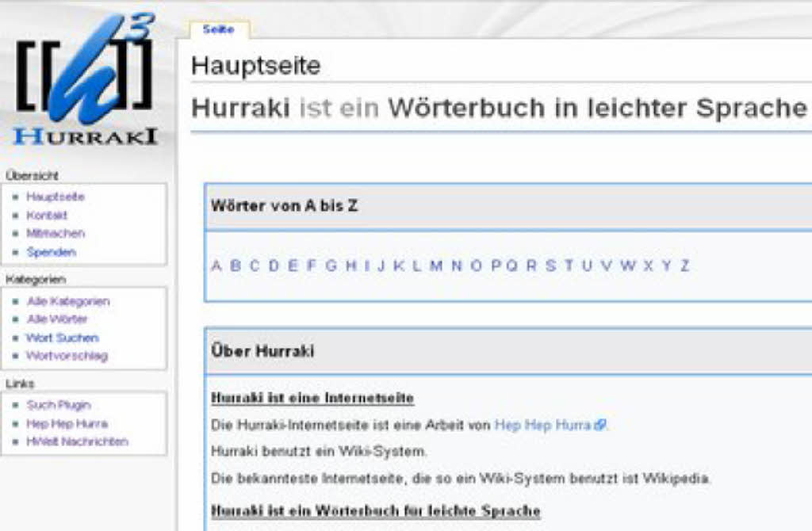Jump to words starting with M
This screenshot has width=812, height=531.
pos(435,266)
